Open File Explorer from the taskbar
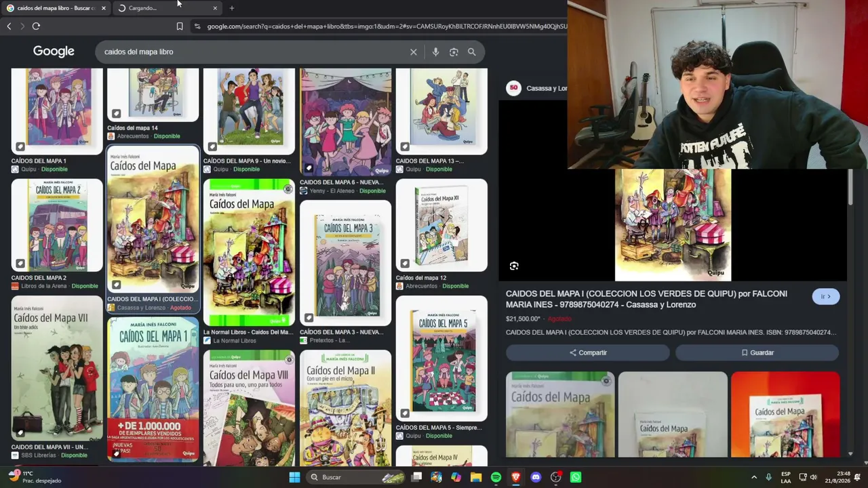Viewport: 868px width, 488px height. point(476,477)
